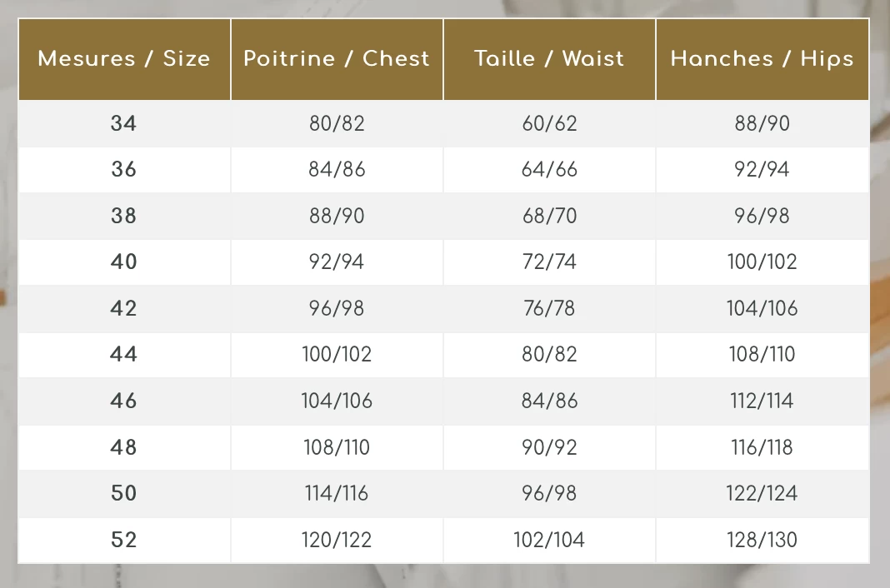Click the Poitrine / Chest column header

337,59
